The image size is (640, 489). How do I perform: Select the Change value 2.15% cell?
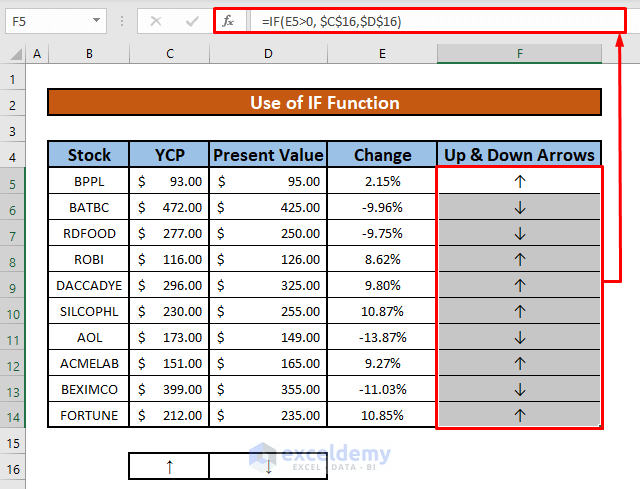pyautogui.click(x=382, y=181)
